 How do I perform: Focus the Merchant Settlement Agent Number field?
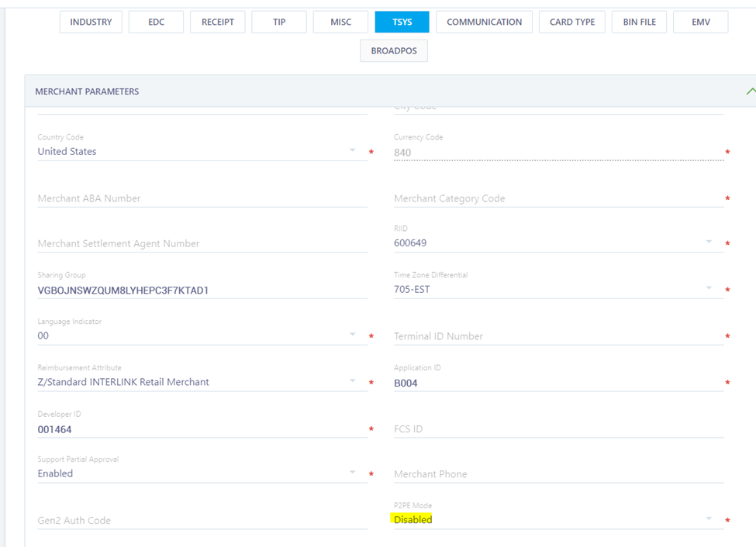pyautogui.click(x=202, y=244)
